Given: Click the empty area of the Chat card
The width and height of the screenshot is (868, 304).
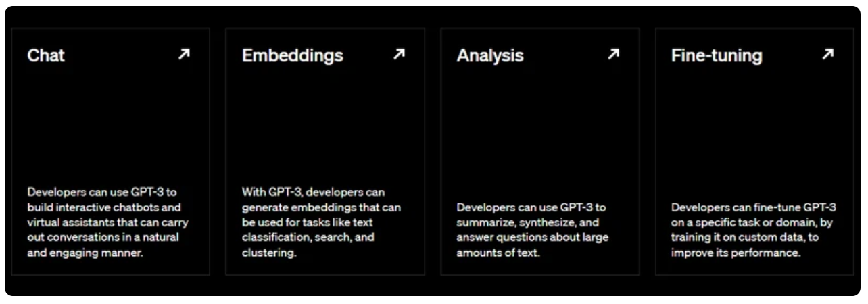Looking at the screenshot, I should point(111,125).
